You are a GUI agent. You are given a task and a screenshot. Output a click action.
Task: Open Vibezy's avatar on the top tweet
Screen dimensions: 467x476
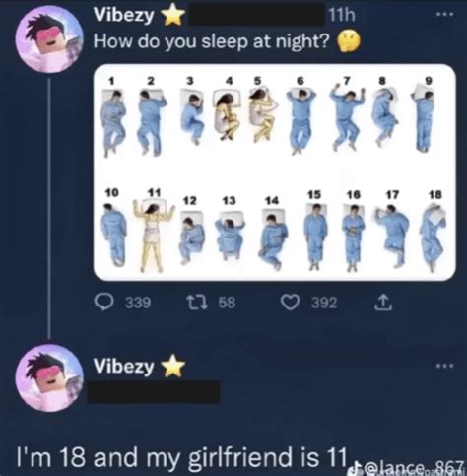tap(49, 38)
